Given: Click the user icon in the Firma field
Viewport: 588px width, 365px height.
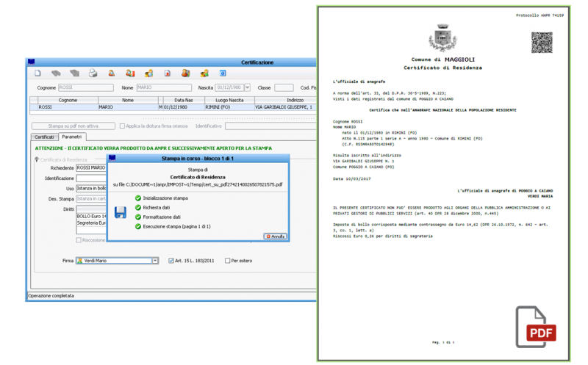Looking at the screenshot, I should pyautogui.click(x=80, y=261).
